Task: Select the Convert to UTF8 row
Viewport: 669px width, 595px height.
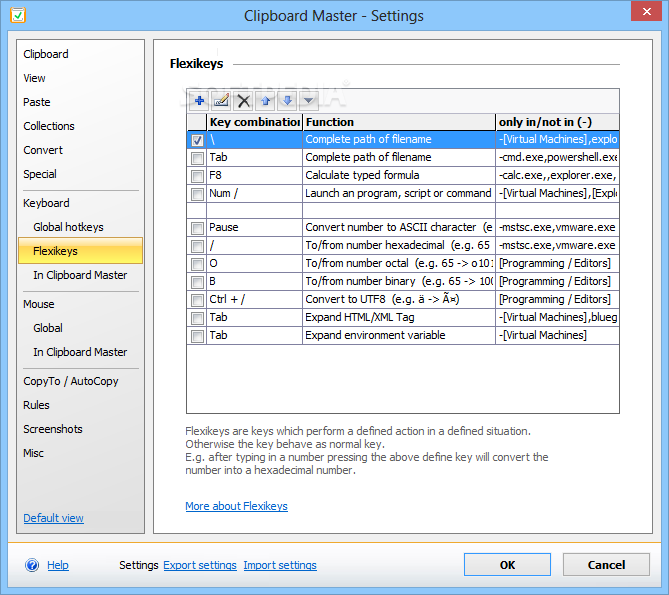Action: click(403, 299)
